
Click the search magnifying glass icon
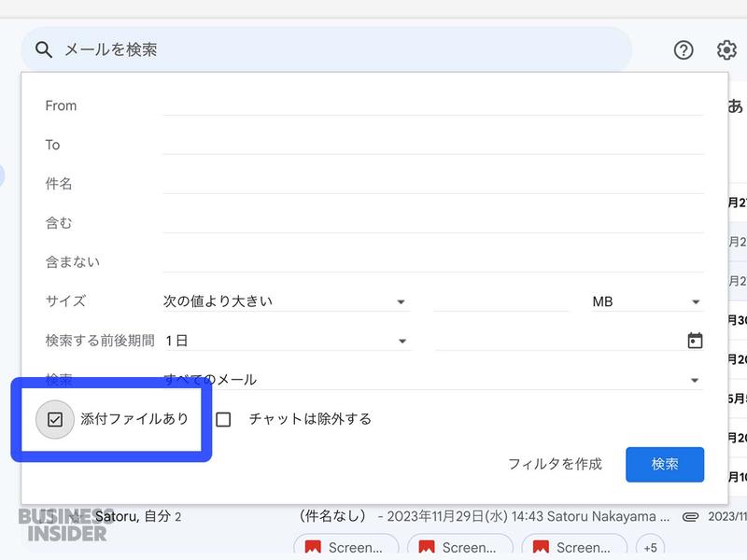43,50
